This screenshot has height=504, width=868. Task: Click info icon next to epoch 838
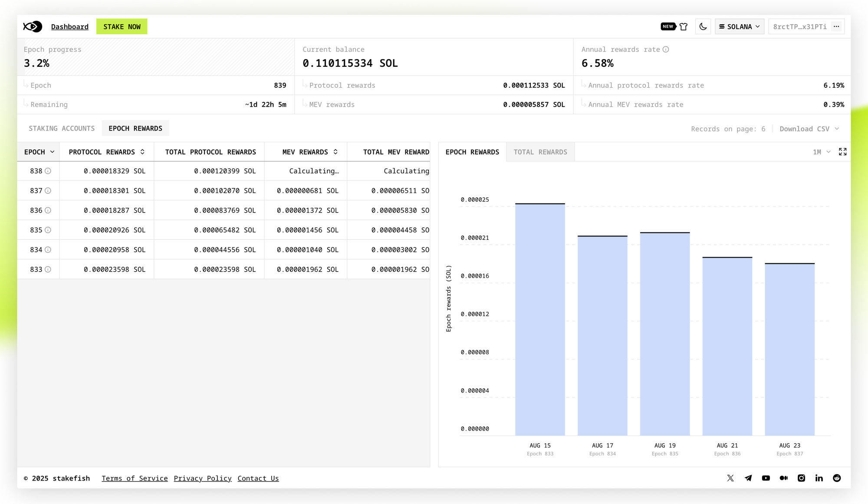(x=48, y=171)
